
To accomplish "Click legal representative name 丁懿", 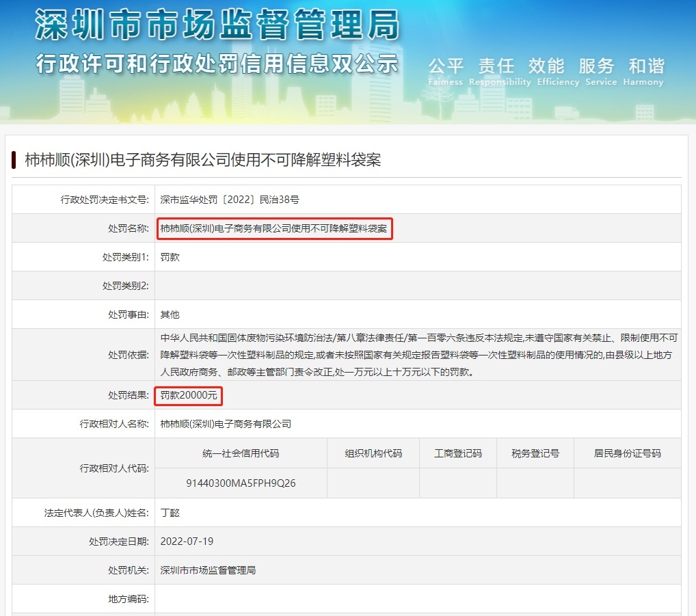I will [170, 513].
